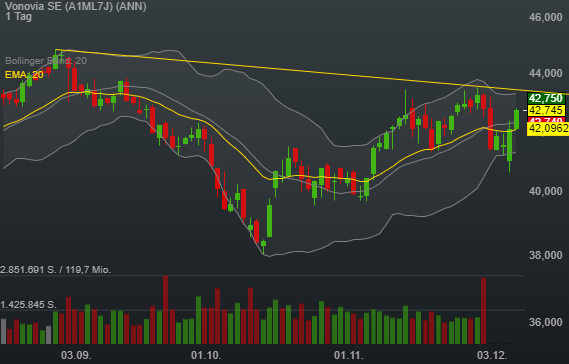Click the 01.10. date axis label
Image resolution: width=569 pixels, height=364 pixels.
tap(206, 355)
